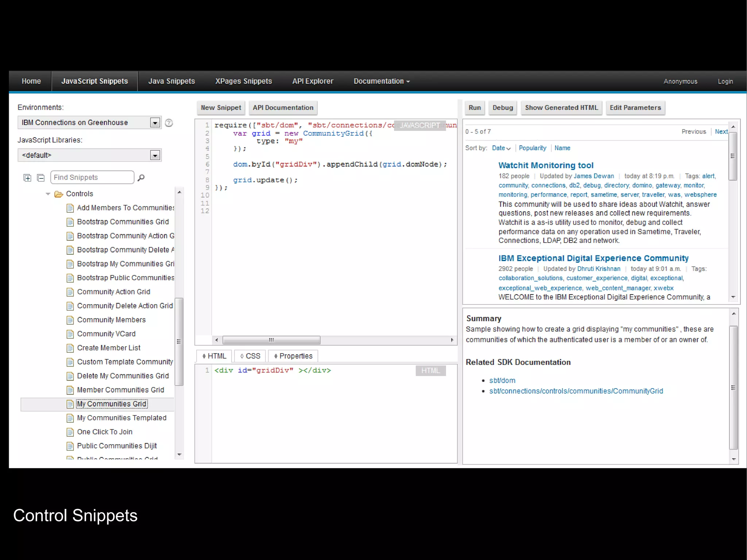Click document icon for Member Communities Grid
This screenshot has width=747, height=560.
(x=70, y=390)
